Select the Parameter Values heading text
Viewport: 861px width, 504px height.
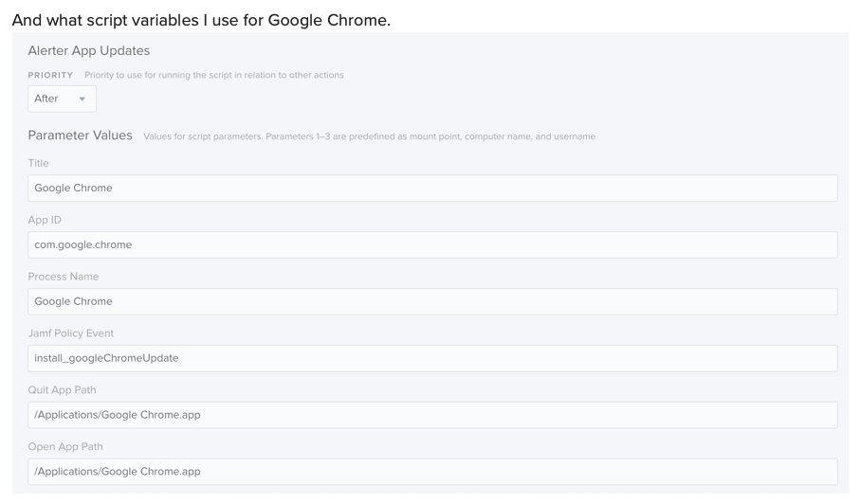tap(81, 135)
